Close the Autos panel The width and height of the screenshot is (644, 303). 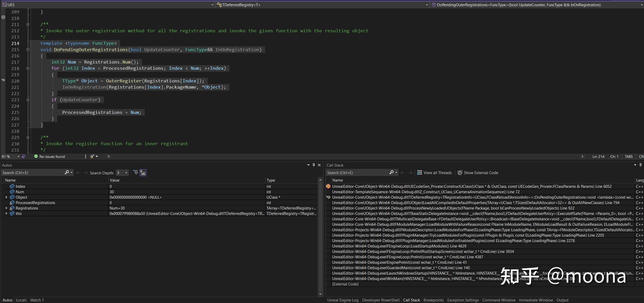point(319,165)
